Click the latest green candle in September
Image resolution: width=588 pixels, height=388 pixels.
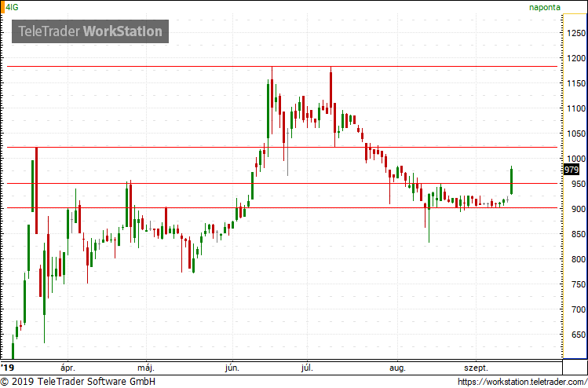point(511,181)
